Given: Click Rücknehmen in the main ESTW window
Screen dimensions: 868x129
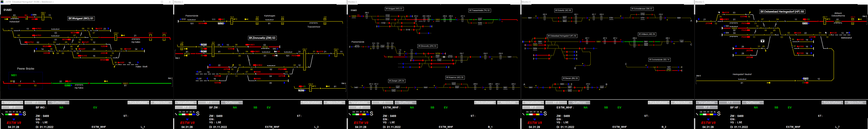Looking at the screenshot, I should pyautogui.click(x=138, y=103).
